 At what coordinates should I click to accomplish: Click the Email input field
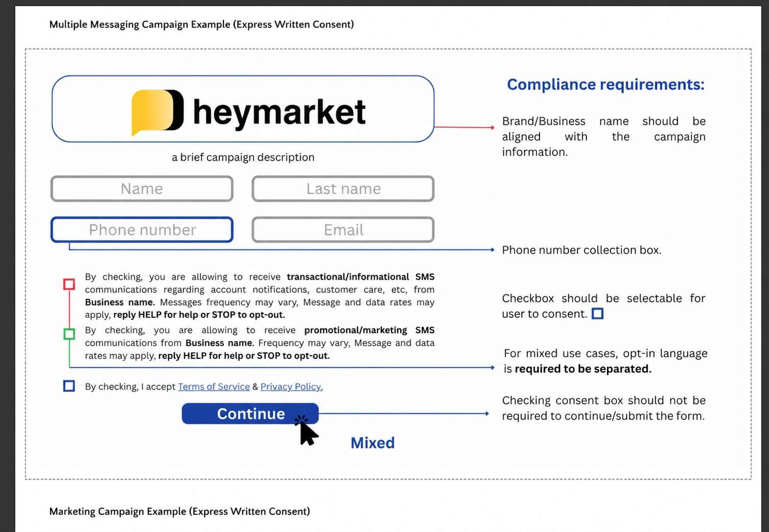(343, 230)
